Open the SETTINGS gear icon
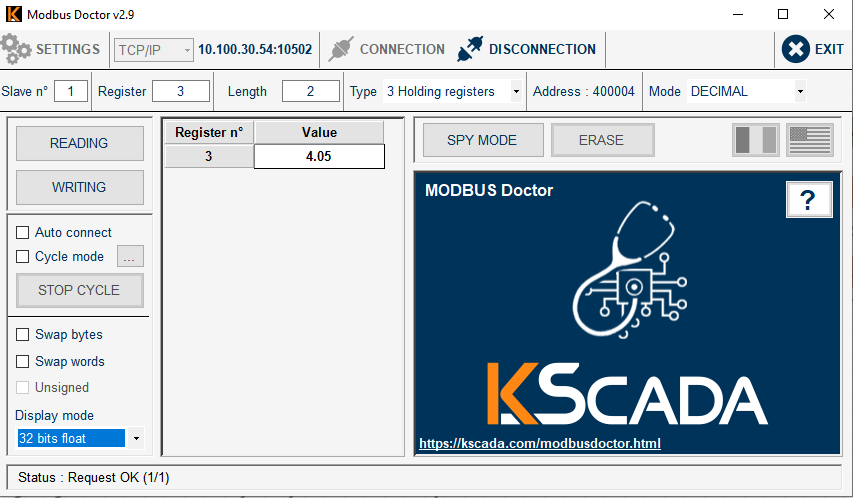This screenshot has width=853, height=498. pos(16,49)
